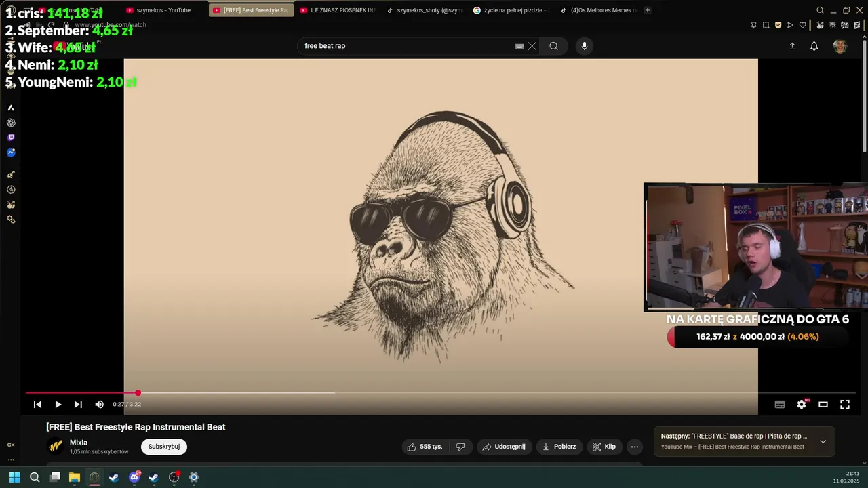Click the video progress bar scrubber

coord(138,393)
